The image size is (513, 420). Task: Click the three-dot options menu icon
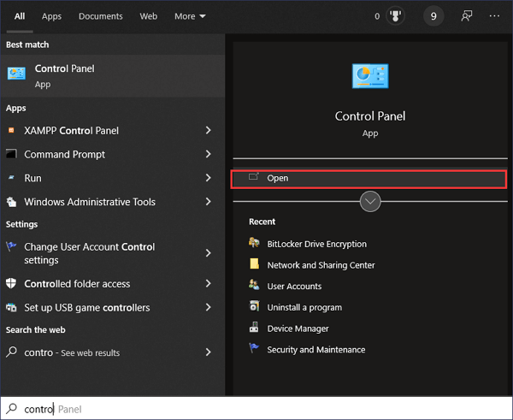(x=494, y=16)
